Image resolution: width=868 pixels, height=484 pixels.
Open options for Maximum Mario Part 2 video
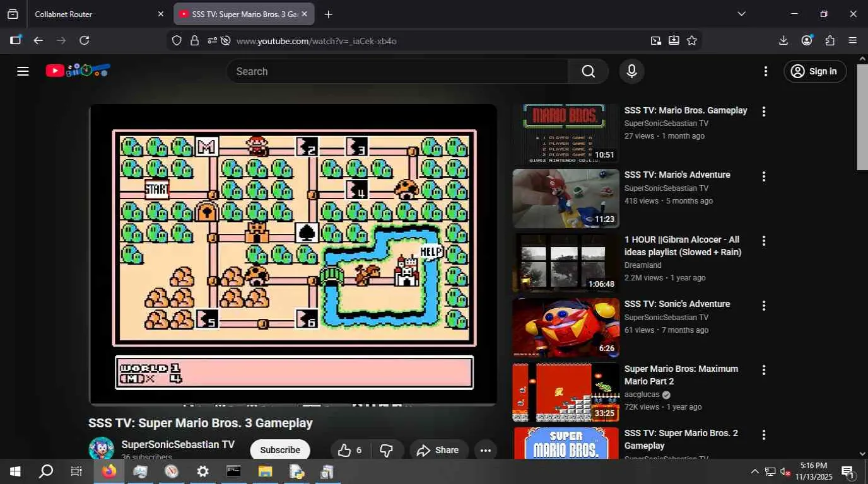pos(764,370)
